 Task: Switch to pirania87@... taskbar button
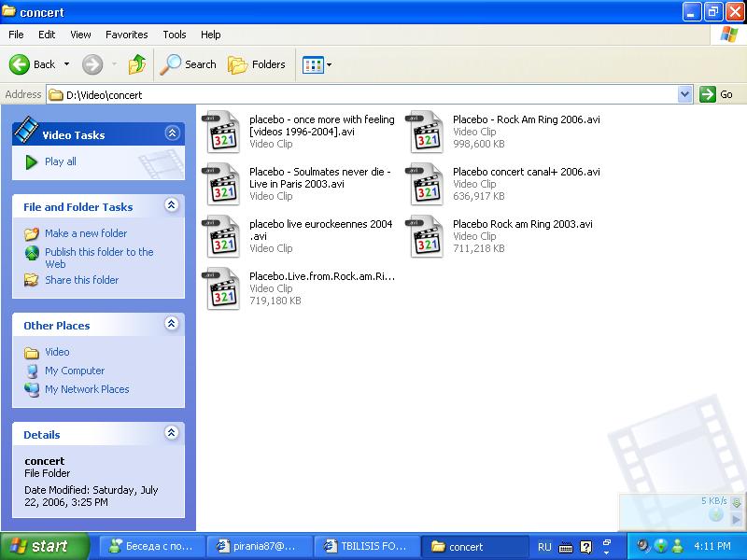[261, 547]
